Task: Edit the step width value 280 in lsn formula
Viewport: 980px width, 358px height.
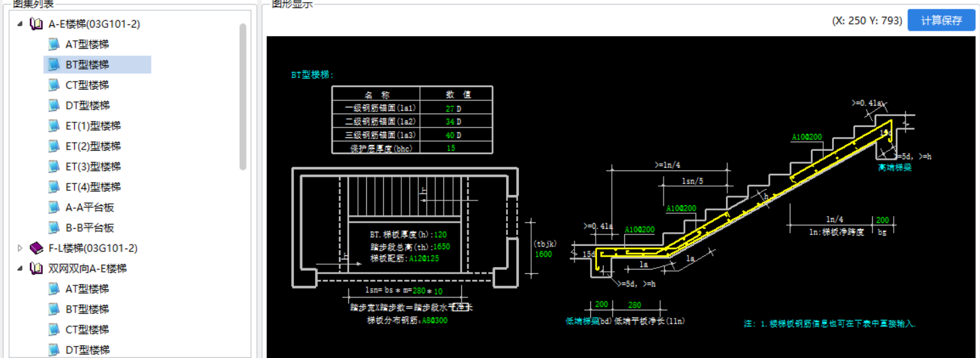Action: click(419, 291)
